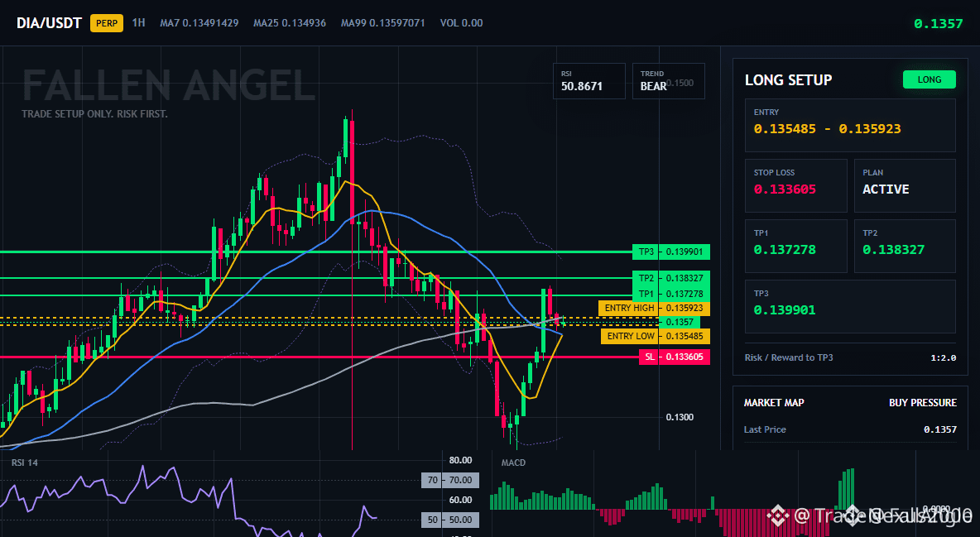Click the TREND BEAR info box
The image size is (980, 537).
coord(668,81)
